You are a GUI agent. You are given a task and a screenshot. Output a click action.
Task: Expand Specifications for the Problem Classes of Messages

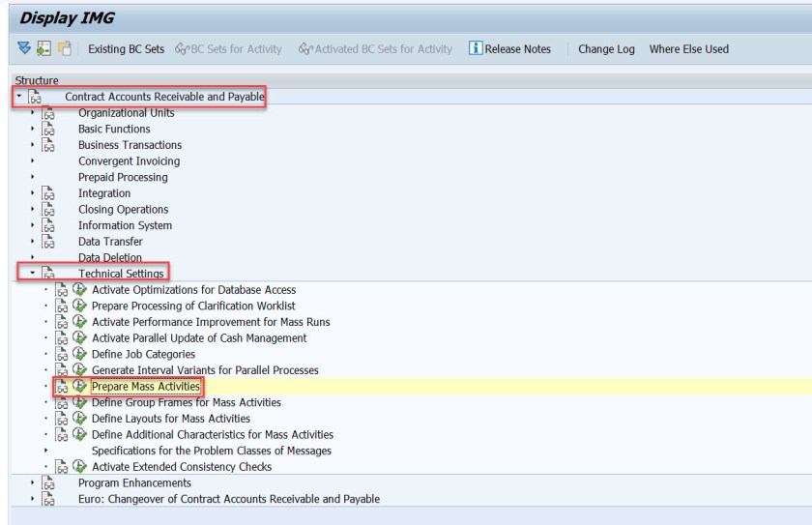[46, 451]
